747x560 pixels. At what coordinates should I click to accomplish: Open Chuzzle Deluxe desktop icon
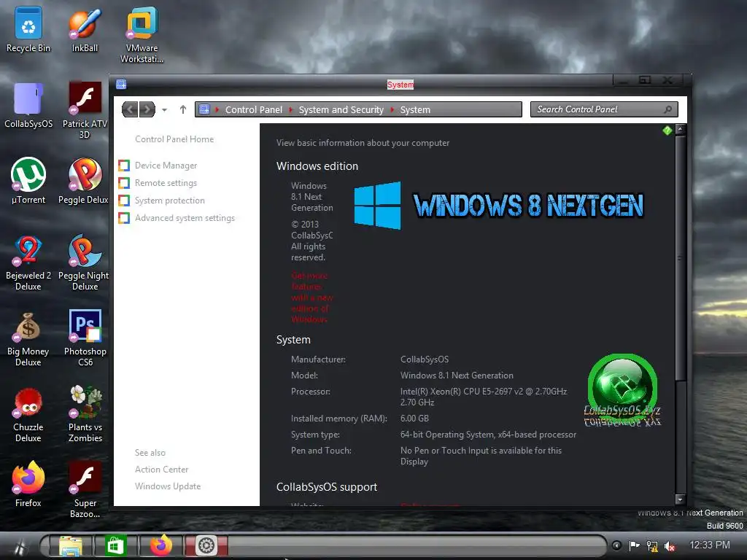(x=28, y=415)
